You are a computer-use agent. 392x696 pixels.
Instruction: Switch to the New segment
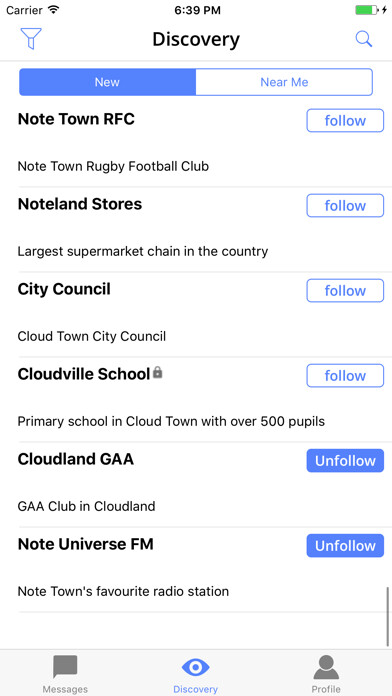pos(107,82)
